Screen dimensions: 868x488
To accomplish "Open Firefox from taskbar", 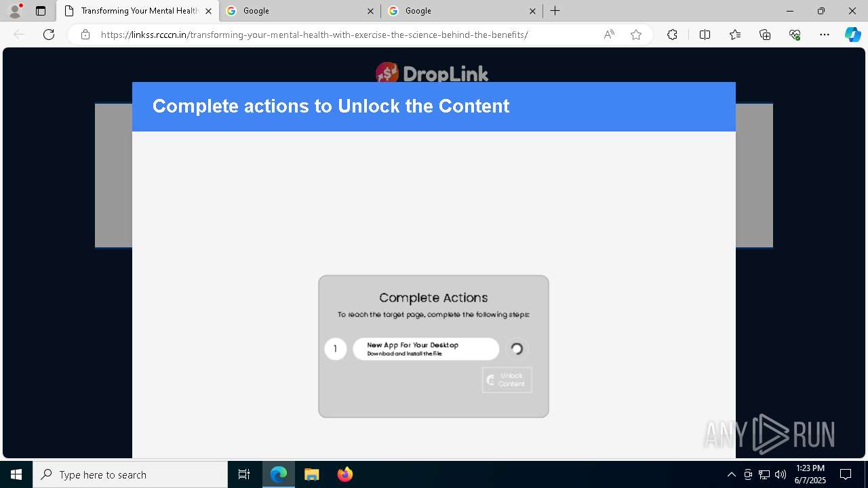I will (345, 474).
